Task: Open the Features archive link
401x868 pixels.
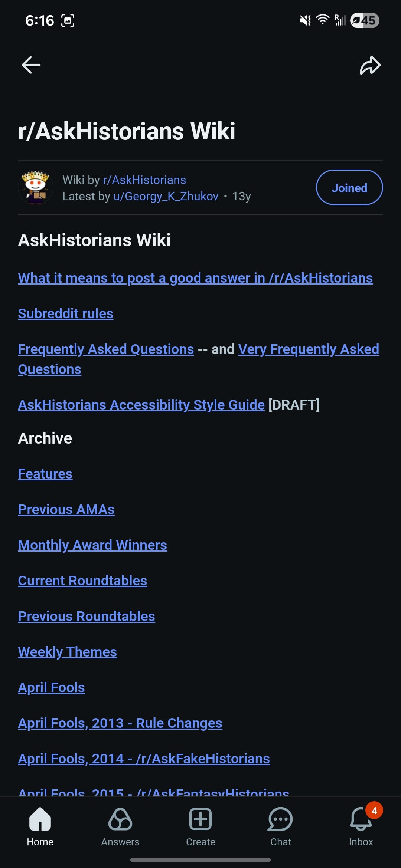Action: pyautogui.click(x=45, y=474)
